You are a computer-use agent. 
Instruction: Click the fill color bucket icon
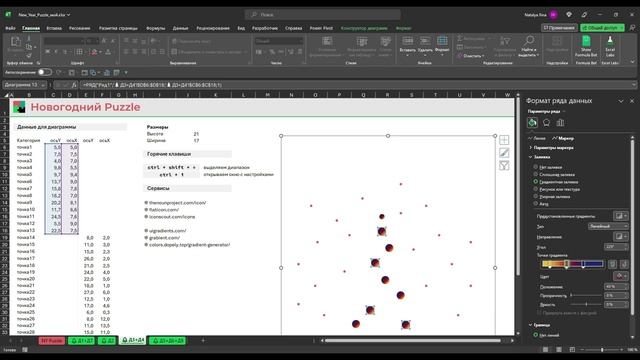pos(94,52)
